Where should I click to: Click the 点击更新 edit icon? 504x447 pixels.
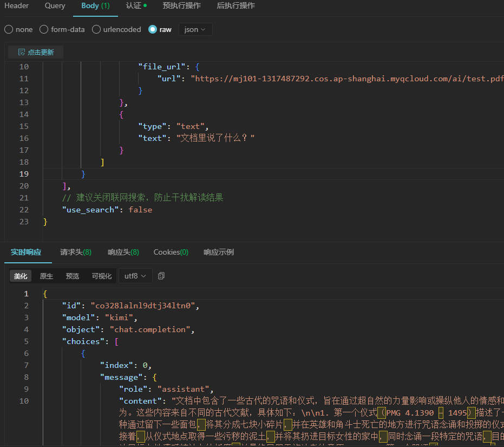pyautogui.click(x=22, y=52)
